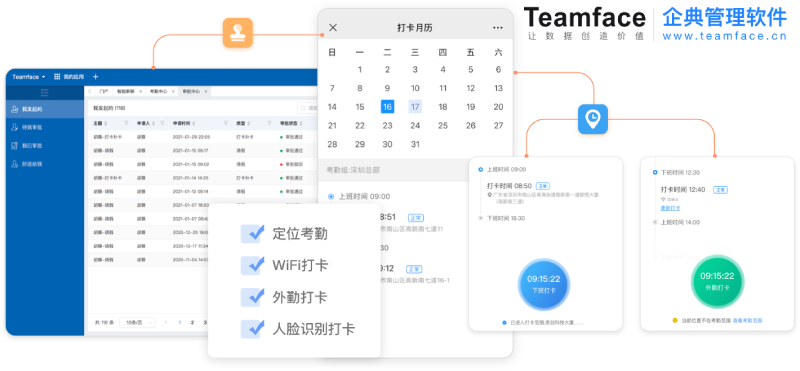The width and height of the screenshot is (800, 371).
Task: Sort by the 审批状态 column arrows
Action: (x=301, y=123)
